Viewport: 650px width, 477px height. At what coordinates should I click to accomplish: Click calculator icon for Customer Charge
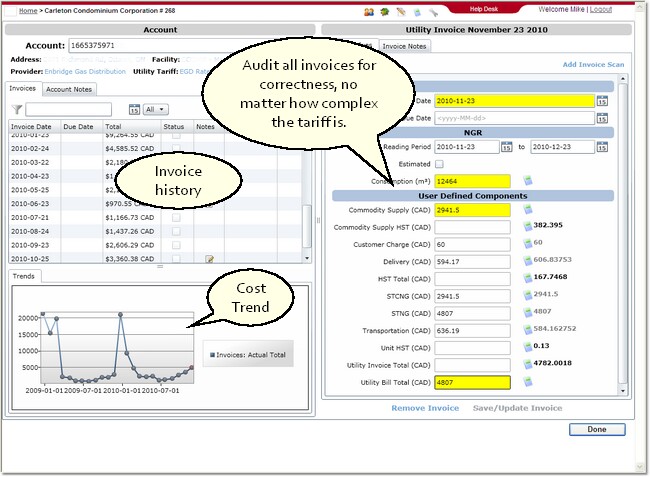pos(528,243)
